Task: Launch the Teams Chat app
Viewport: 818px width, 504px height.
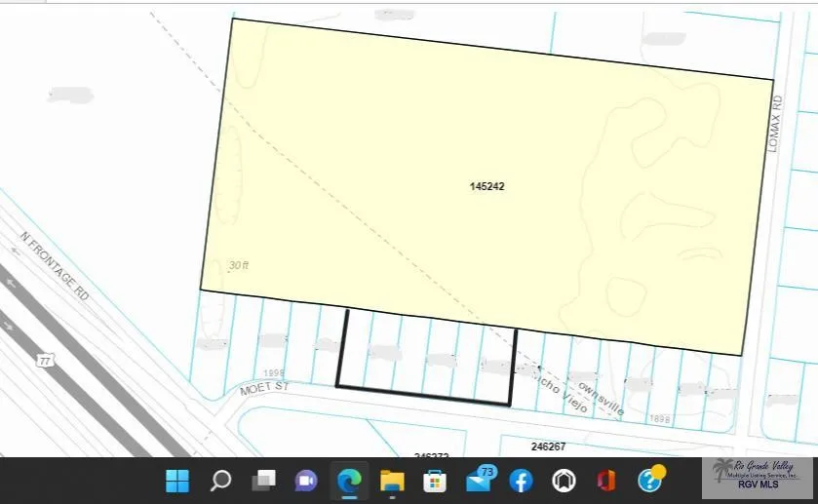Action: (306, 481)
